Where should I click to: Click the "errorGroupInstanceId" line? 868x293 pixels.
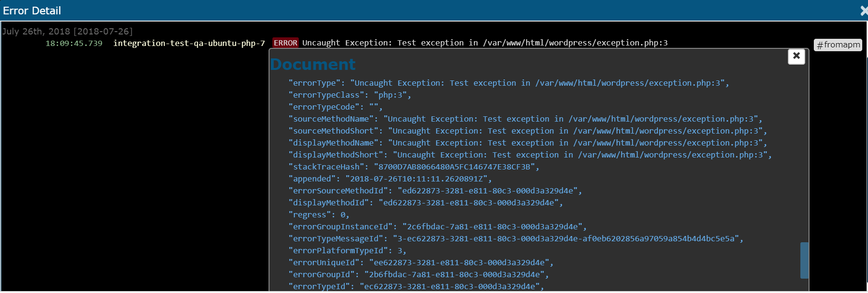pos(438,227)
